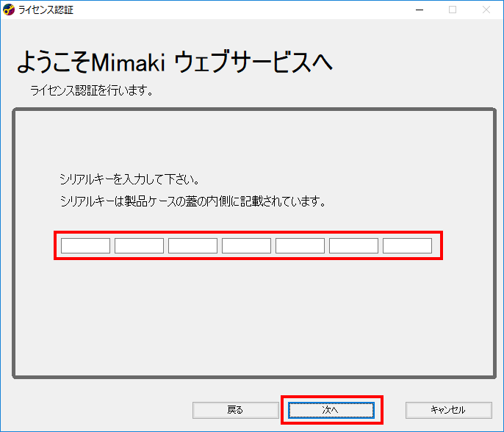The width and height of the screenshot is (504, 432).
Task: Click the ようこそMimaki ウェブサービスへ heading
Action: click(x=175, y=62)
